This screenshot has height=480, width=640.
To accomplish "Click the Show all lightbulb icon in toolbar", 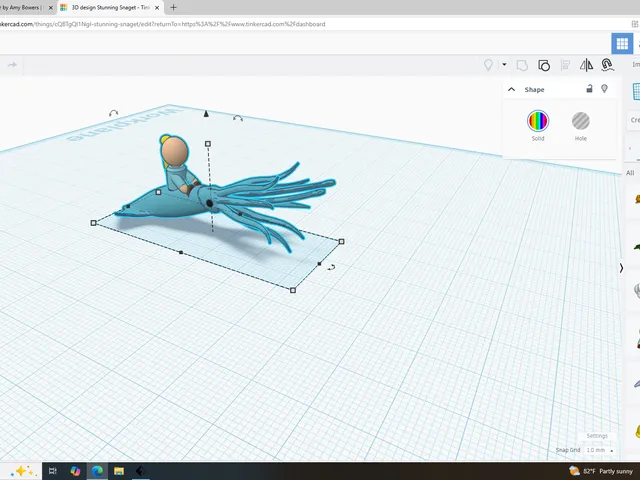I will (x=488, y=65).
